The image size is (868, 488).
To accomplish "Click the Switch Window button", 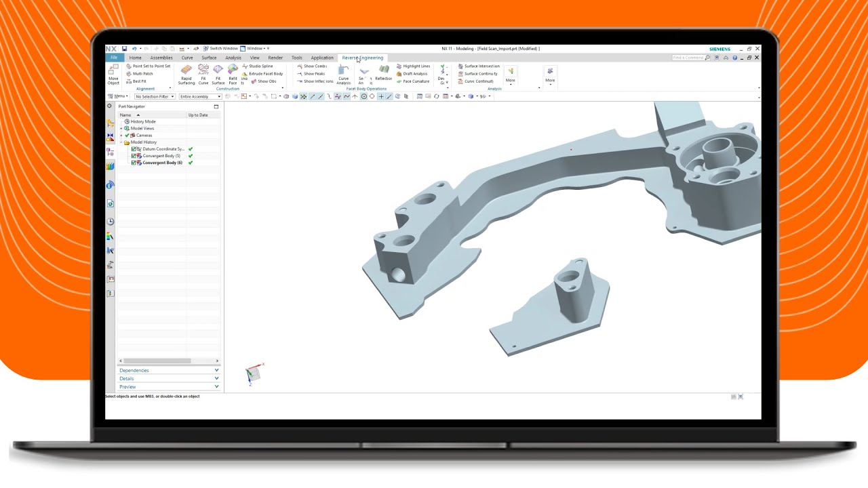I will (220, 49).
